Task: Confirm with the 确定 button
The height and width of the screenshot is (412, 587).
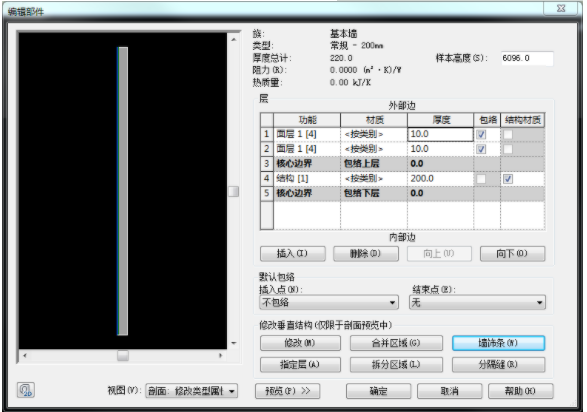Action: 378,391
